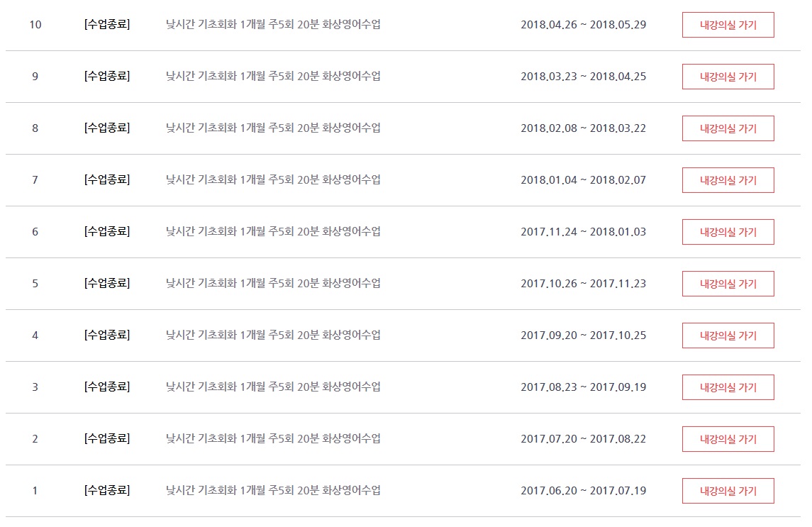This screenshot has width=812, height=527.
Task: Click 내강의실 가기 for 2017.08.23 course
Action: point(728,387)
